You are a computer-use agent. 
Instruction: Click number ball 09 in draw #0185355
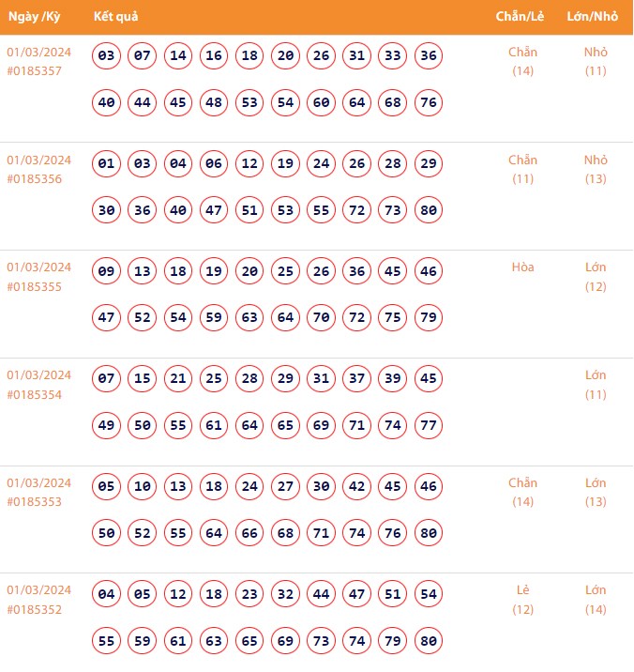[107, 272]
